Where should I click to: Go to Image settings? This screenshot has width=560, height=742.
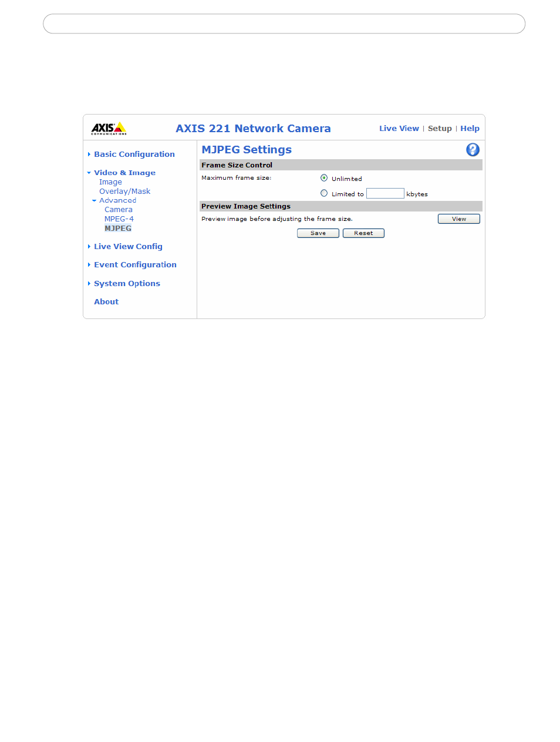click(x=110, y=182)
